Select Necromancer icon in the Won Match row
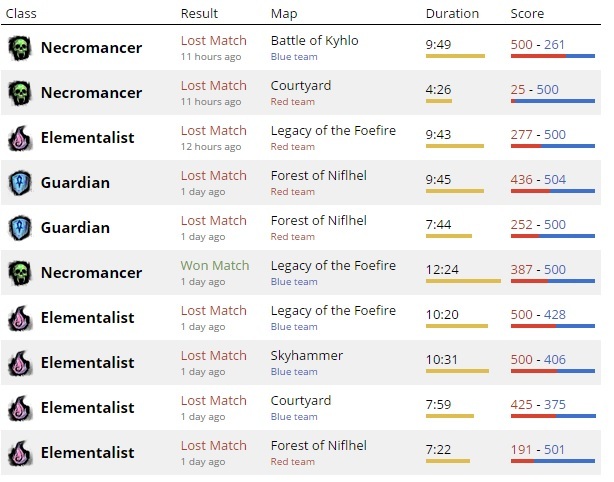This screenshot has width=614, height=482. point(20,273)
